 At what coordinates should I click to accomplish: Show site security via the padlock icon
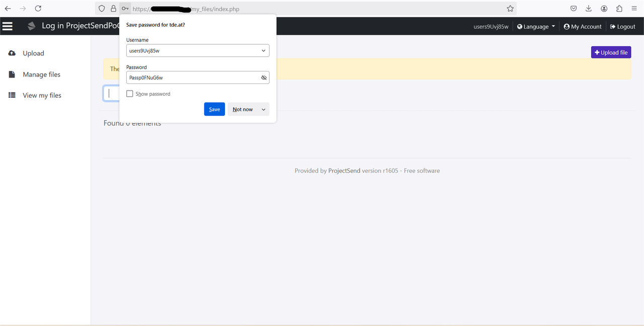click(x=114, y=9)
